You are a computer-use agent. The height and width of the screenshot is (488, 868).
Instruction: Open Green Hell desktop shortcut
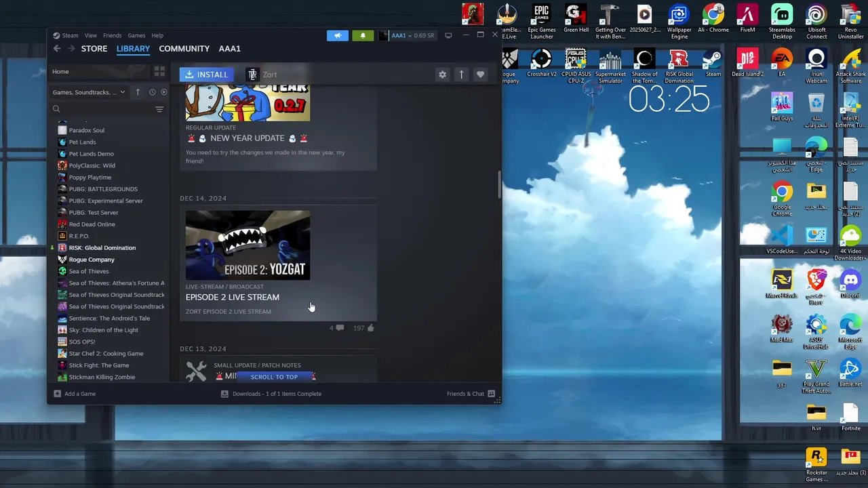[x=576, y=19]
